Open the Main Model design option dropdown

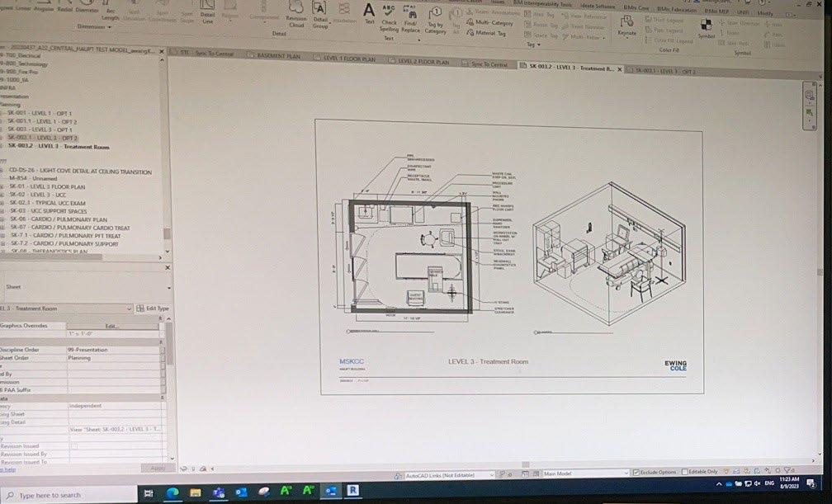(x=626, y=473)
